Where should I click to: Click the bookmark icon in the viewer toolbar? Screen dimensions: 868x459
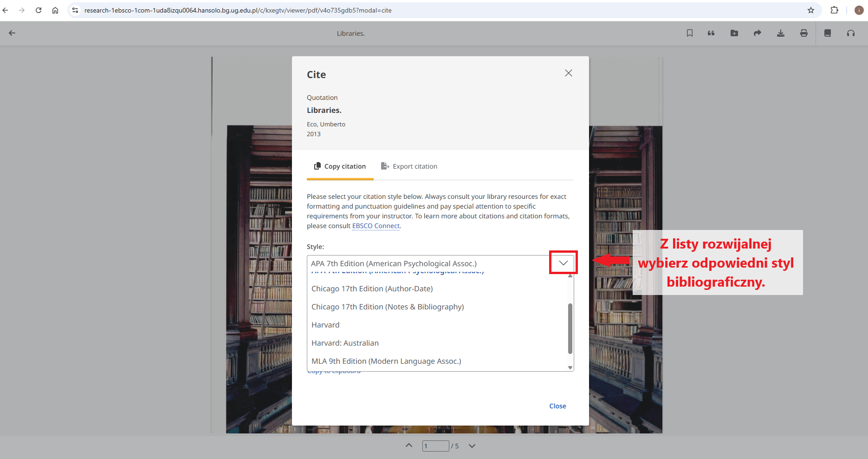(690, 33)
